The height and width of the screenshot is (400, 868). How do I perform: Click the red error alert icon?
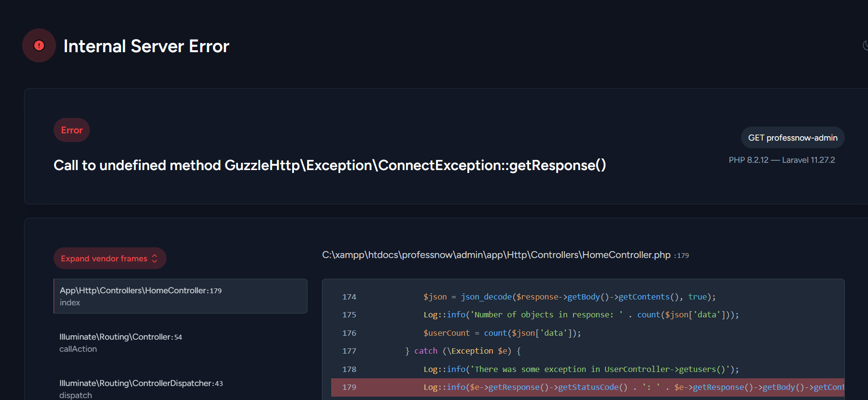point(39,45)
